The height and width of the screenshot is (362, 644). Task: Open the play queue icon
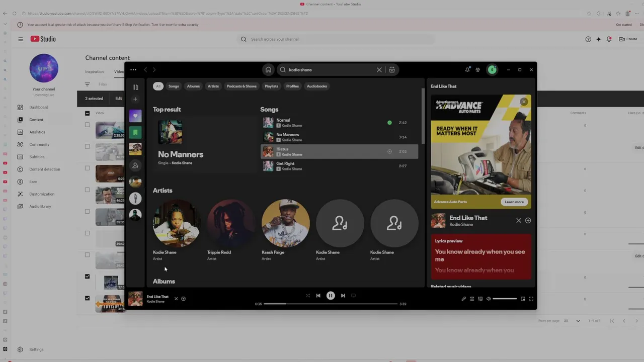coord(472,299)
